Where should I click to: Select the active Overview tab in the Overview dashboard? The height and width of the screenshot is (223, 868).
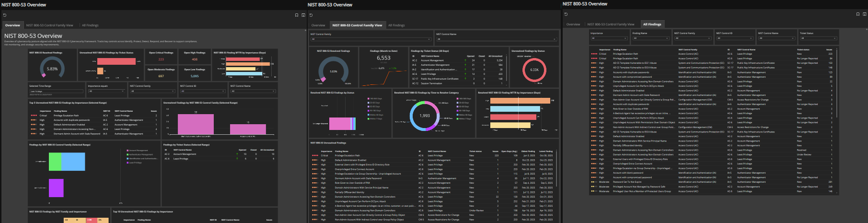click(12, 25)
